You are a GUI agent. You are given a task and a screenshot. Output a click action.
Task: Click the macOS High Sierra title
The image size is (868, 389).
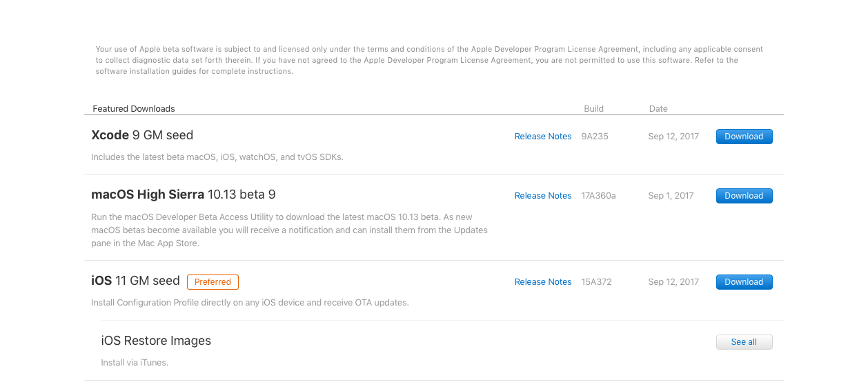pyautogui.click(x=184, y=194)
